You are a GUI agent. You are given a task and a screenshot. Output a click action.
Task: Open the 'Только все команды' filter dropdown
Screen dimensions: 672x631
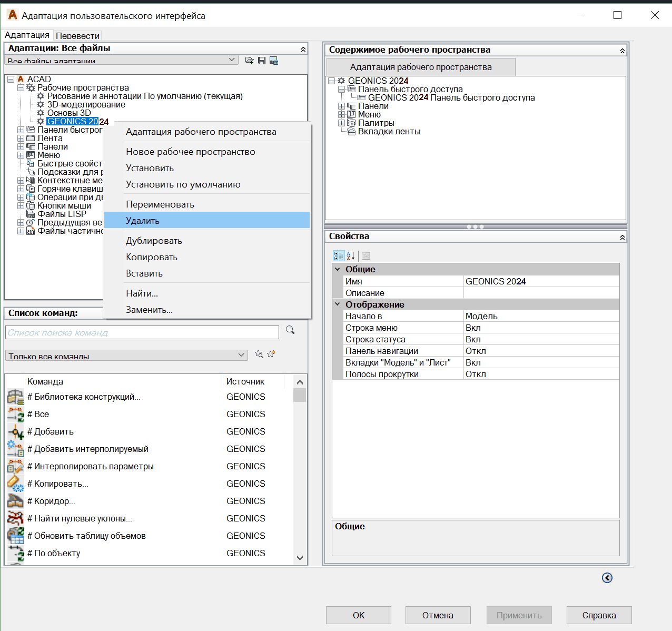point(241,355)
